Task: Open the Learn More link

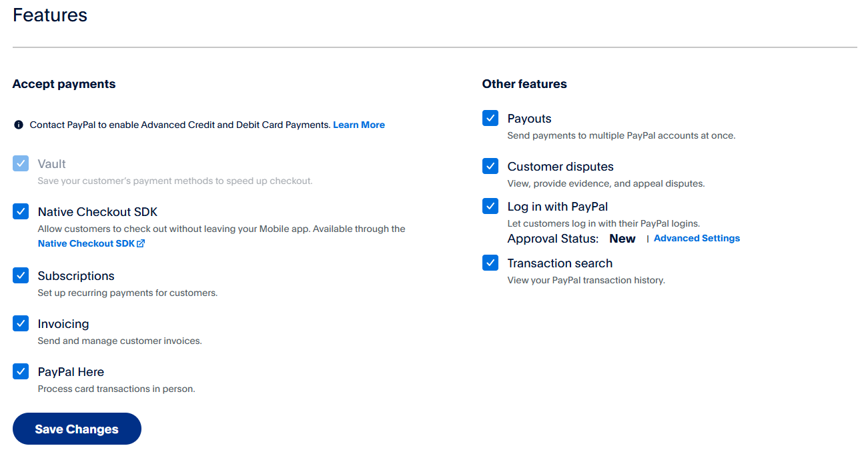Action: 359,125
